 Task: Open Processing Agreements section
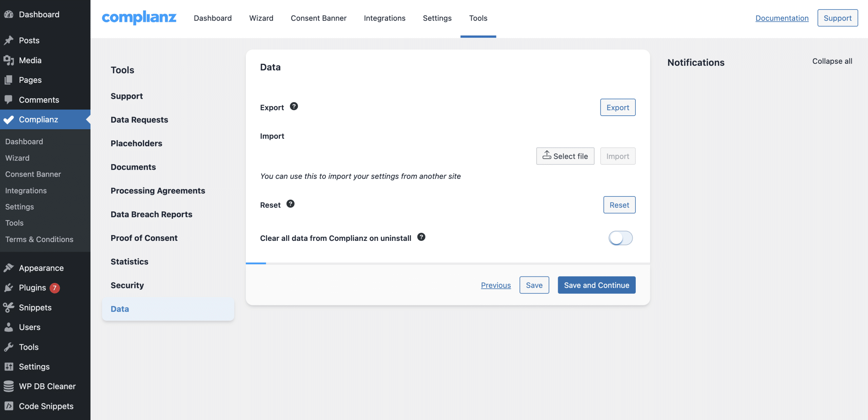click(158, 191)
